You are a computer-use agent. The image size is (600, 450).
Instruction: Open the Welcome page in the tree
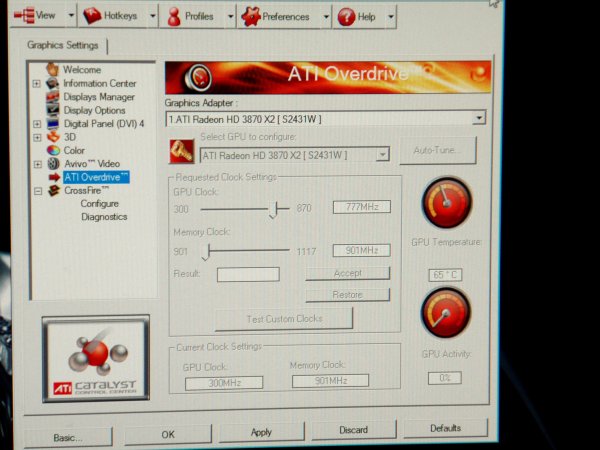[x=82, y=70]
